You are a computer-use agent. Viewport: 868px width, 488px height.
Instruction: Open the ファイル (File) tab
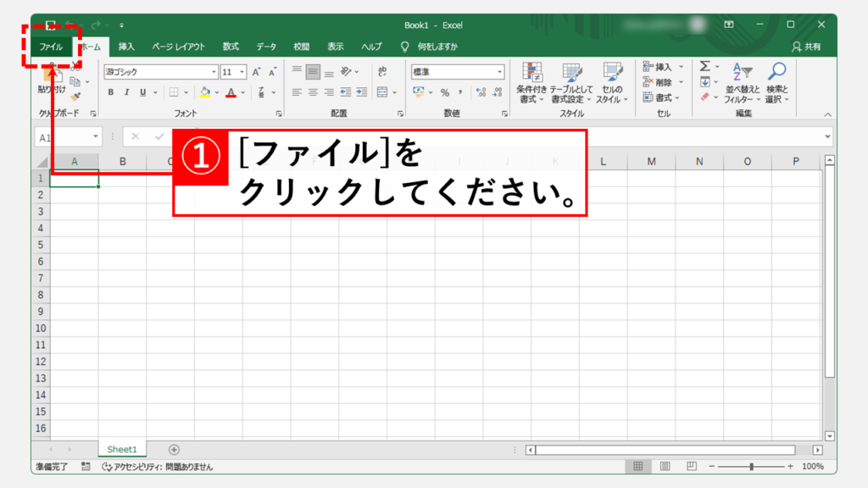51,47
